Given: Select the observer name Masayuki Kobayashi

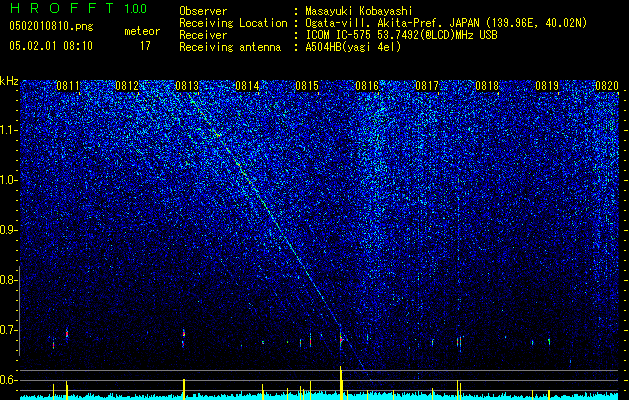Looking at the screenshot, I should coord(358,11).
